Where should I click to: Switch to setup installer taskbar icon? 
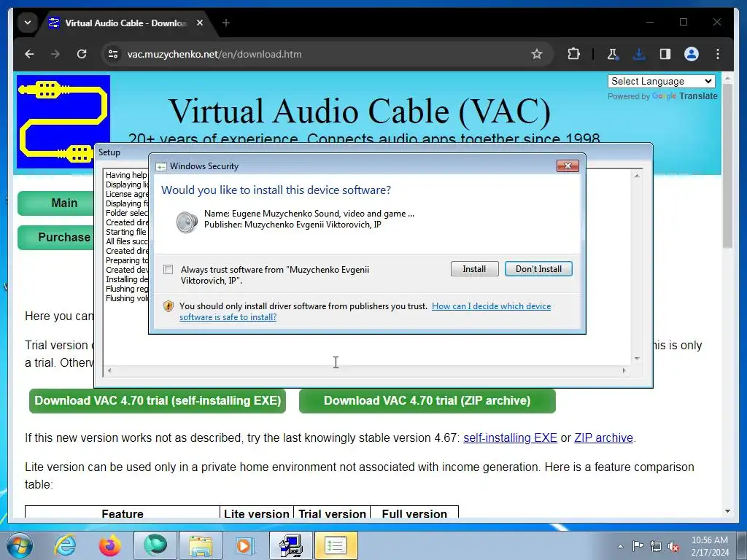point(290,545)
